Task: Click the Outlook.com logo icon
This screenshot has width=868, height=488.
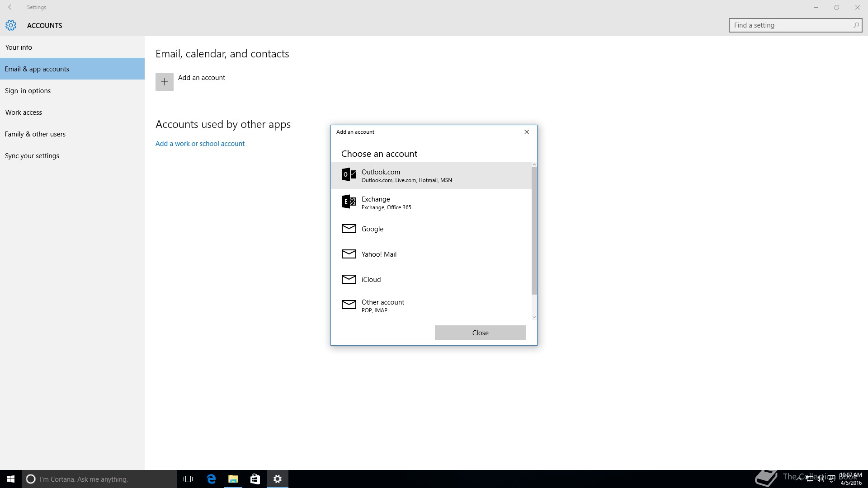Action: pyautogui.click(x=349, y=174)
